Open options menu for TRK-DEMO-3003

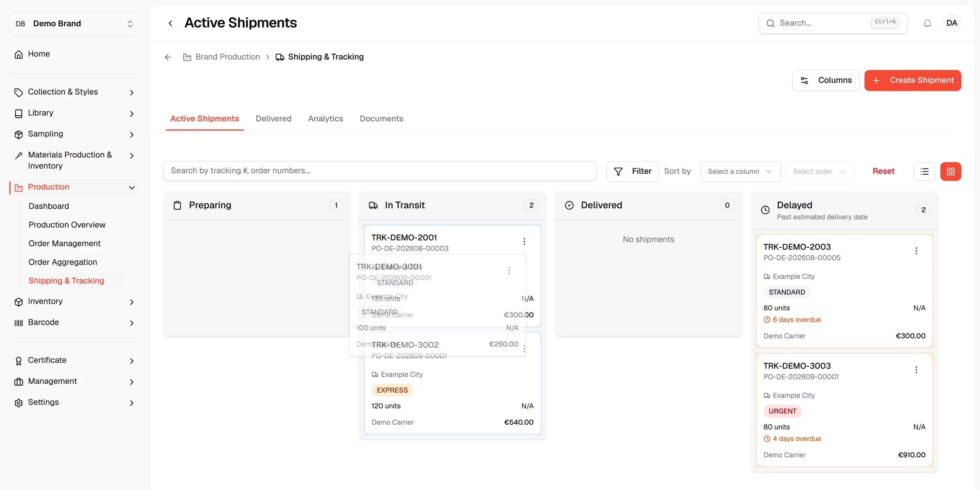(x=916, y=370)
